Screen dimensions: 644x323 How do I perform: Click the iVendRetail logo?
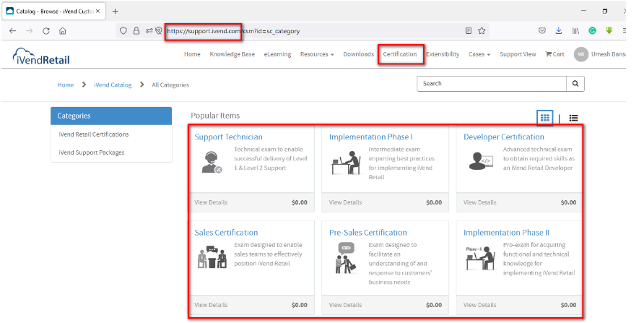[41, 56]
